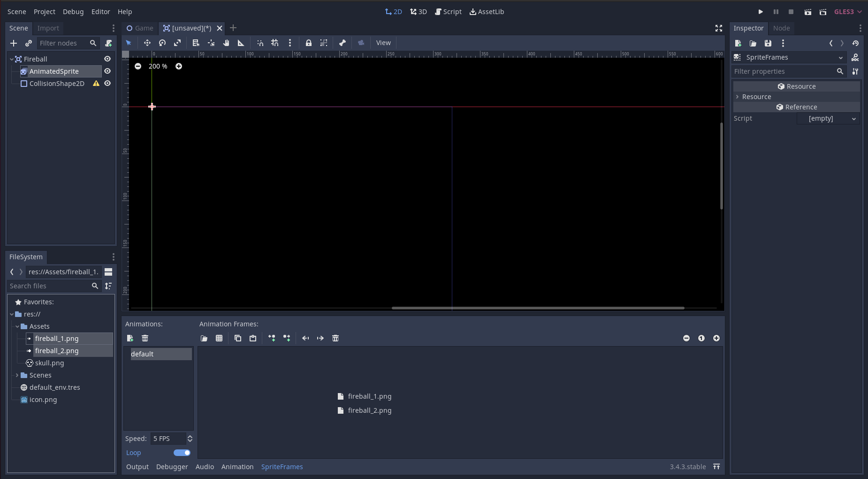The height and width of the screenshot is (479, 868).
Task: Click the Filter properties field
Action: [790, 71]
